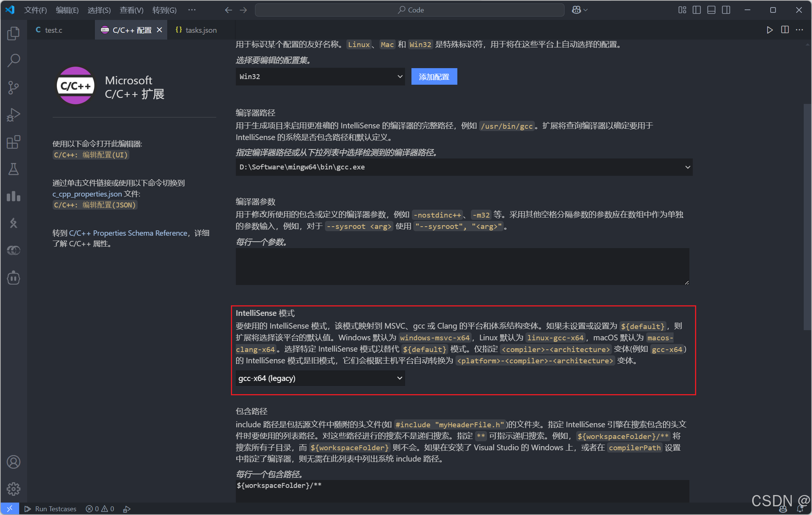
Task: Toggle the secondary side bar layout icon
Action: tap(726, 10)
